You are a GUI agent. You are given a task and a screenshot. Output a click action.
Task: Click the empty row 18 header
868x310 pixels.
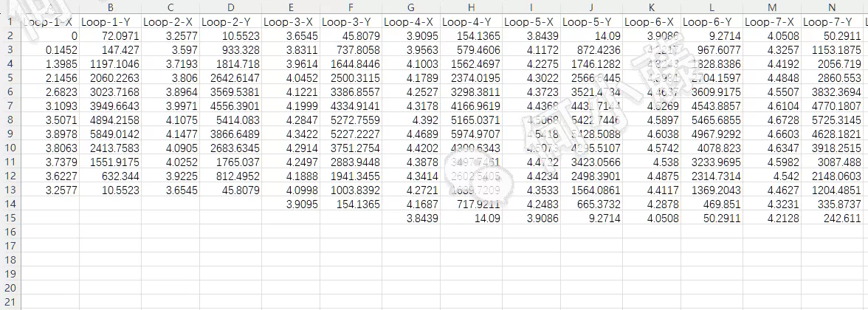tap(10, 259)
